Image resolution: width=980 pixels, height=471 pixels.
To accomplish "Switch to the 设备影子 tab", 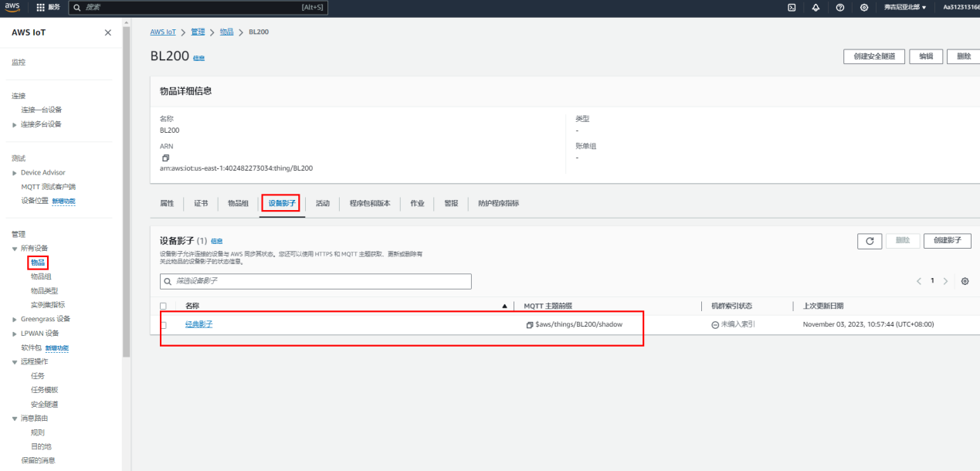I will click(x=281, y=203).
